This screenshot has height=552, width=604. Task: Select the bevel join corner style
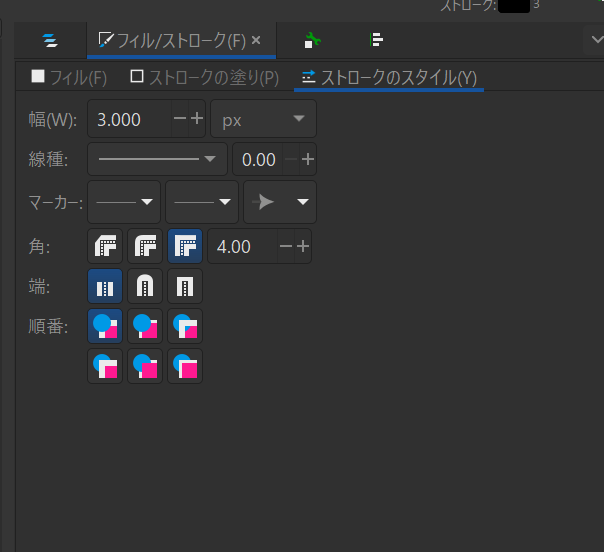pyautogui.click(x=105, y=246)
